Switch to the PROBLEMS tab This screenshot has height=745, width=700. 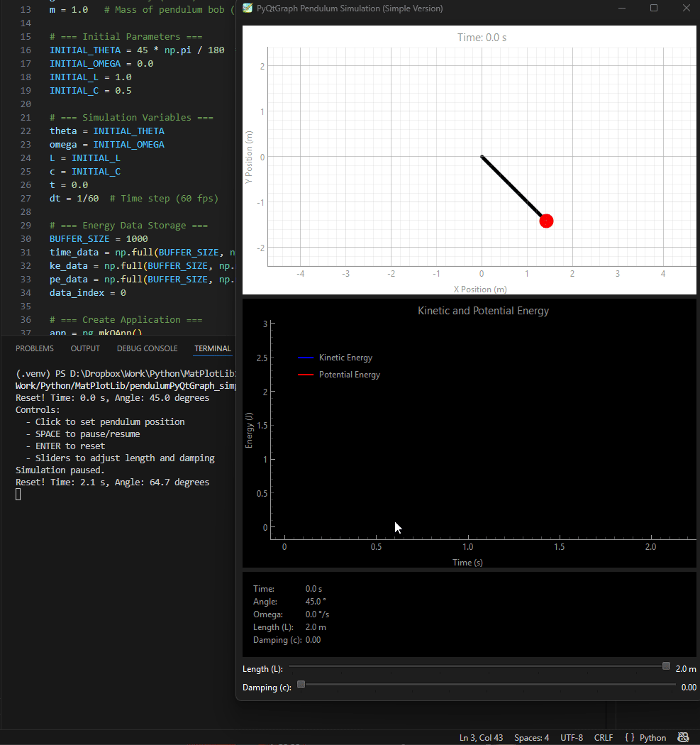tap(35, 348)
